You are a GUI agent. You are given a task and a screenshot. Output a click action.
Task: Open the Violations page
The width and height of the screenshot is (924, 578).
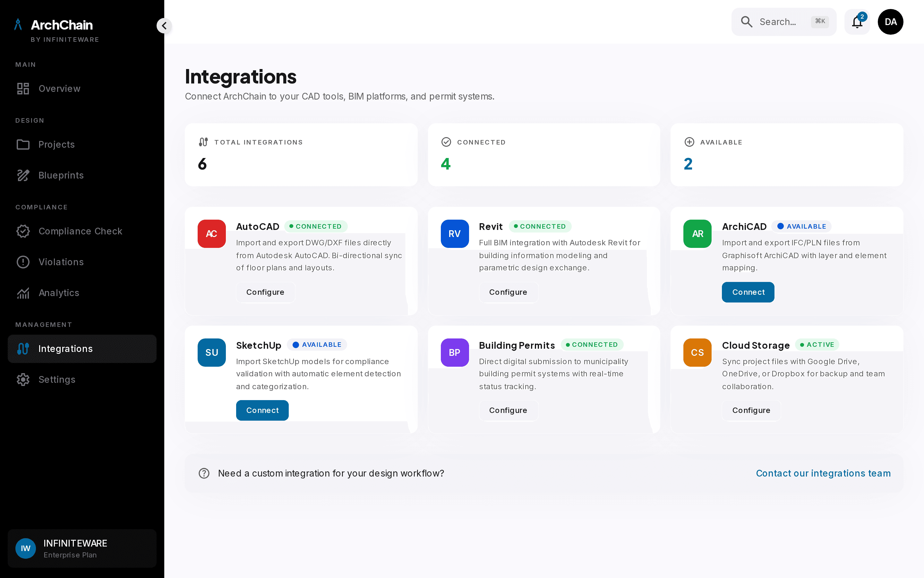[82, 262]
